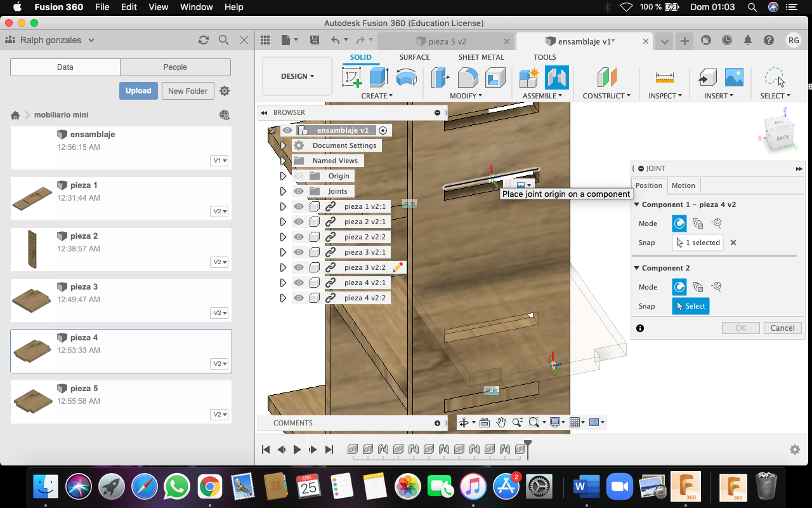812x508 pixels.
Task: Undo the last action
Action: point(336,40)
